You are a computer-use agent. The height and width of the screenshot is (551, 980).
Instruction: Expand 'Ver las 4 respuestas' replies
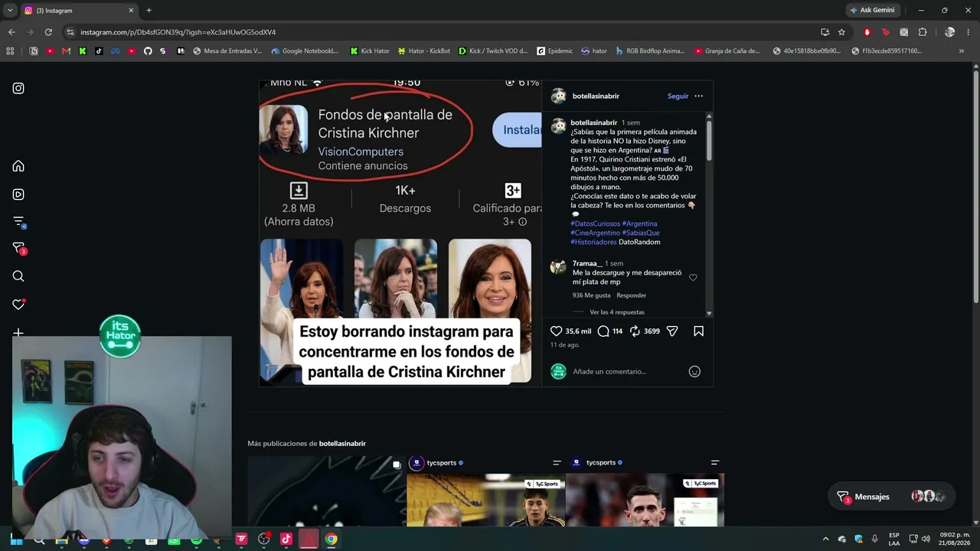[617, 312]
